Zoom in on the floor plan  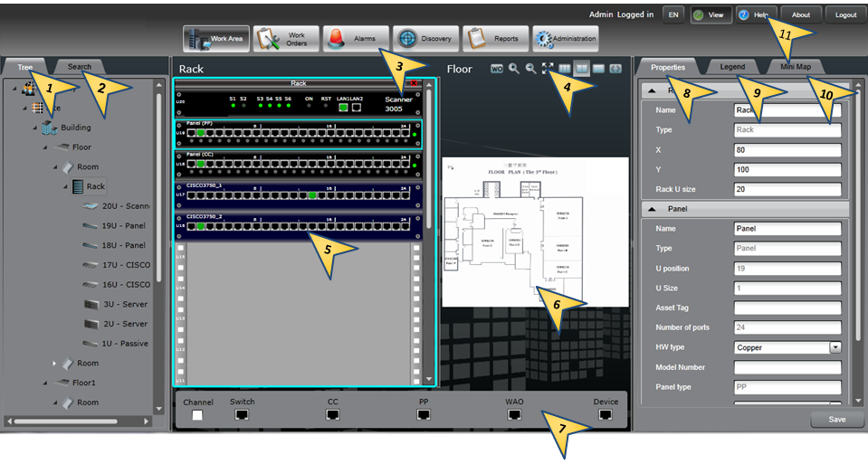coord(513,69)
